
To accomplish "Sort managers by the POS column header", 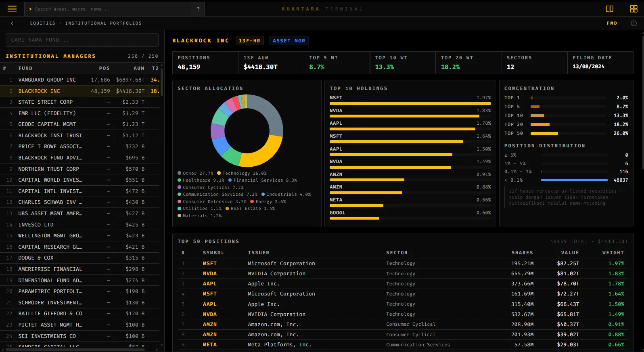I will coord(104,68).
